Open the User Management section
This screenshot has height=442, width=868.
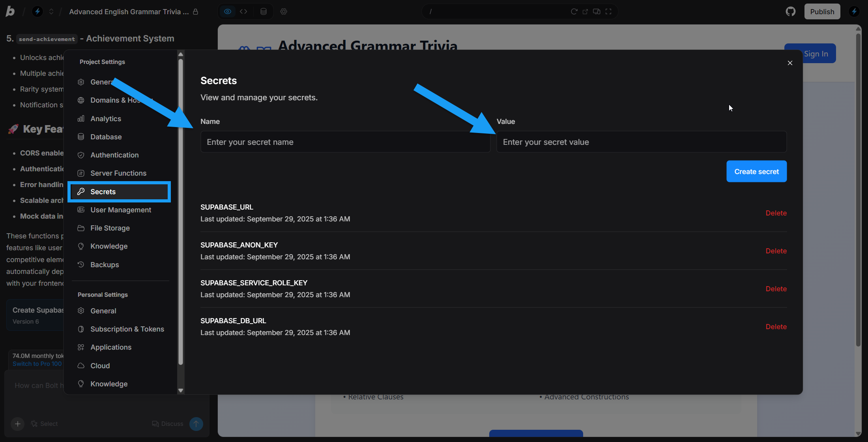[120, 210]
